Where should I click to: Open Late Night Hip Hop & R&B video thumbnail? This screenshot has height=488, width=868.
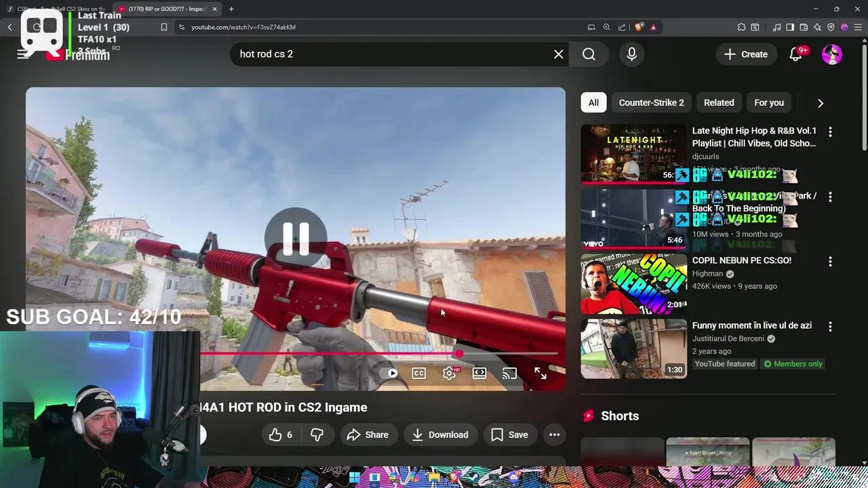(633, 153)
